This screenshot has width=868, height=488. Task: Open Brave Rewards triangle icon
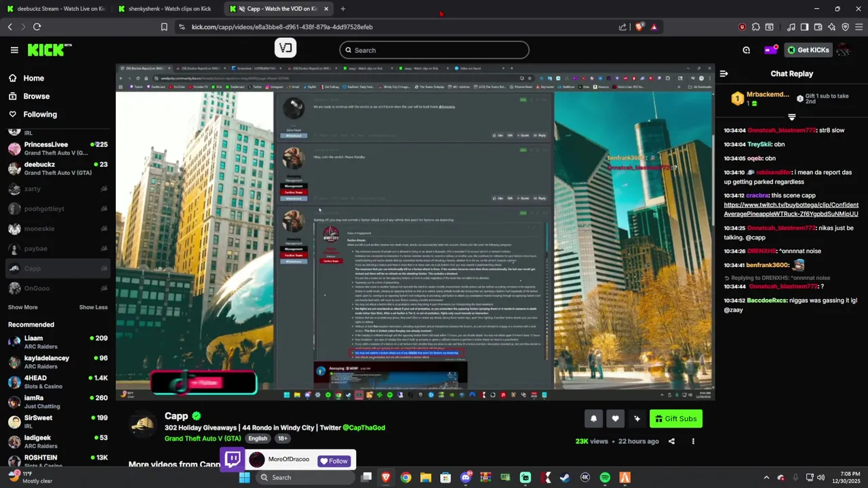coord(654,27)
